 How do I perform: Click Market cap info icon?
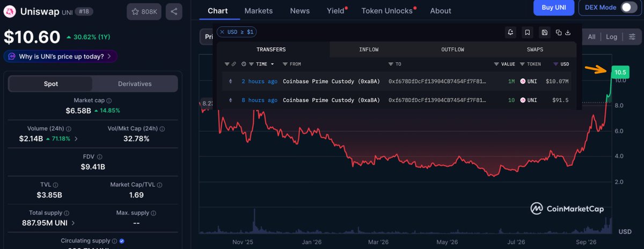(109, 100)
